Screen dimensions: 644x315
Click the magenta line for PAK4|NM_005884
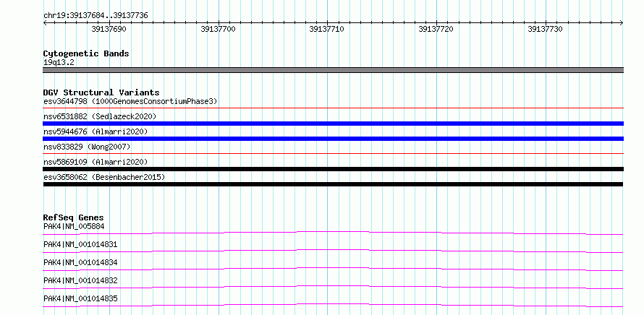point(333,233)
